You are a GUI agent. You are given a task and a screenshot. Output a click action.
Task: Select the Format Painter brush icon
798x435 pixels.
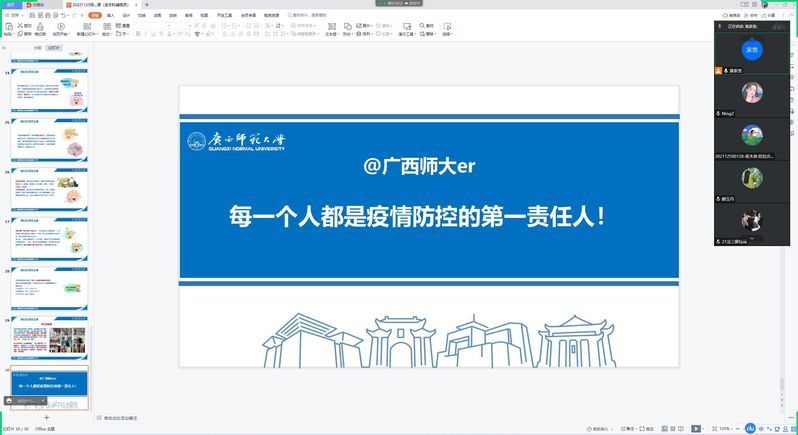tap(40, 26)
